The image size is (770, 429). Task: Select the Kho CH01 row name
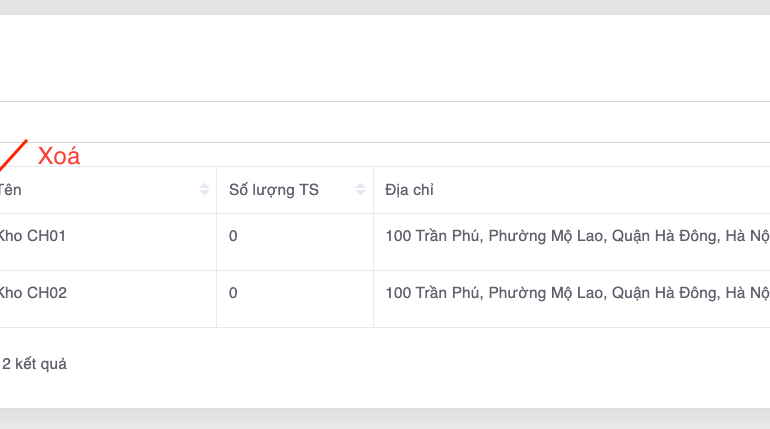[32, 237]
